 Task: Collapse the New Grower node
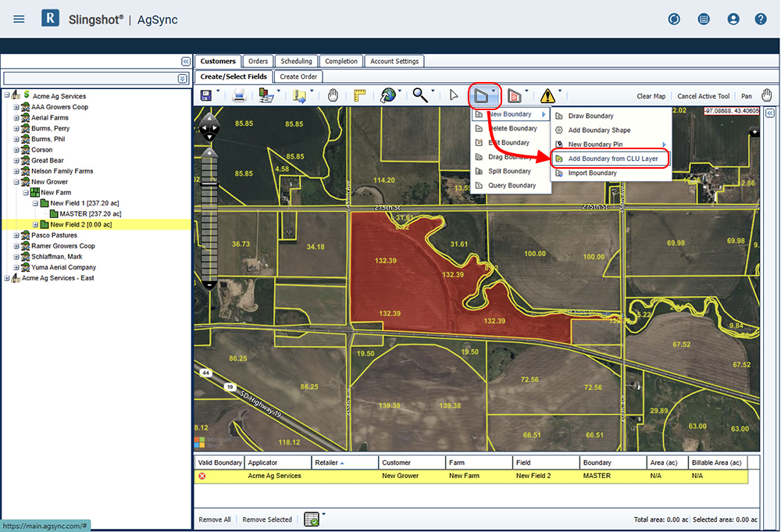pyautogui.click(x=16, y=182)
